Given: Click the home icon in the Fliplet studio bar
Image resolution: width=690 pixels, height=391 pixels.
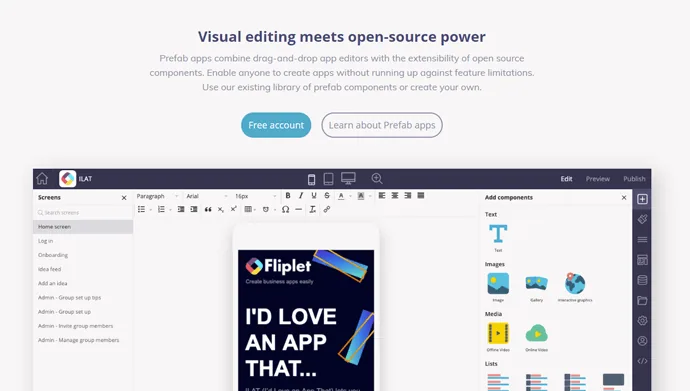Looking at the screenshot, I should [42, 178].
